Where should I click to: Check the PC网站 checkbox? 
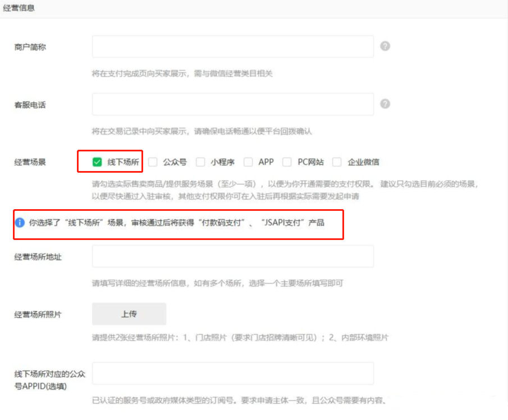pos(287,162)
